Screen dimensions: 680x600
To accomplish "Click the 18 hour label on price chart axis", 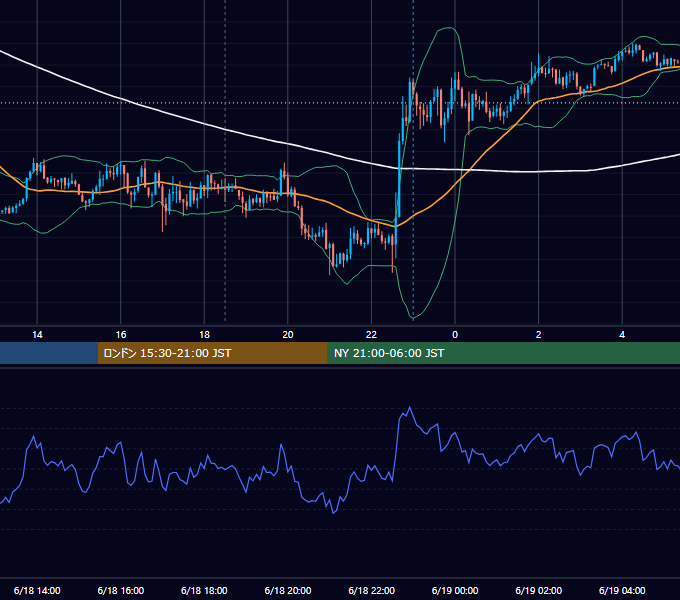I will [204, 335].
